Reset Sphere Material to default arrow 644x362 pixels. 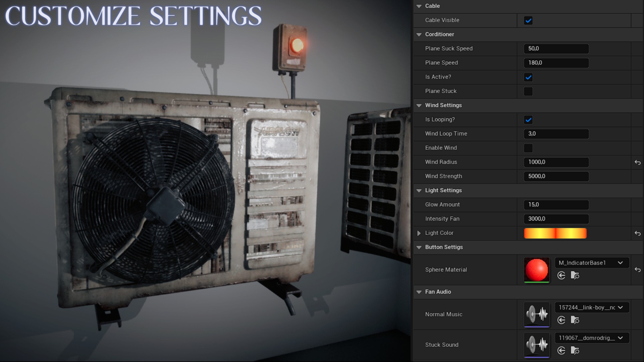(x=637, y=270)
